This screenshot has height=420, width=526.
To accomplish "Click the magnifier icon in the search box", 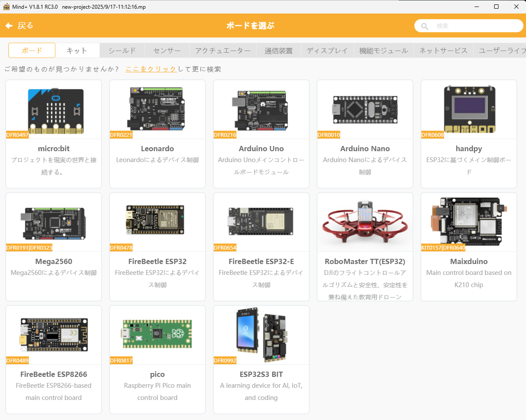I will click(424, 26).
